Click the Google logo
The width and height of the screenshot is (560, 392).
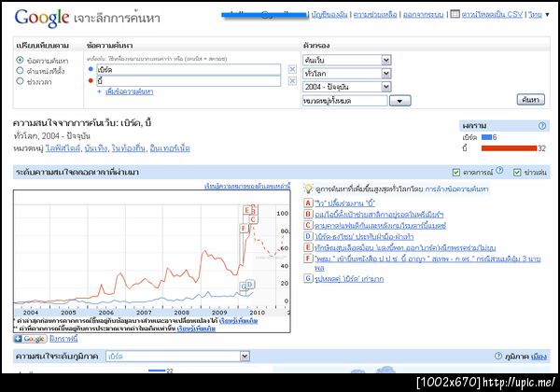[x=42, y=18]
